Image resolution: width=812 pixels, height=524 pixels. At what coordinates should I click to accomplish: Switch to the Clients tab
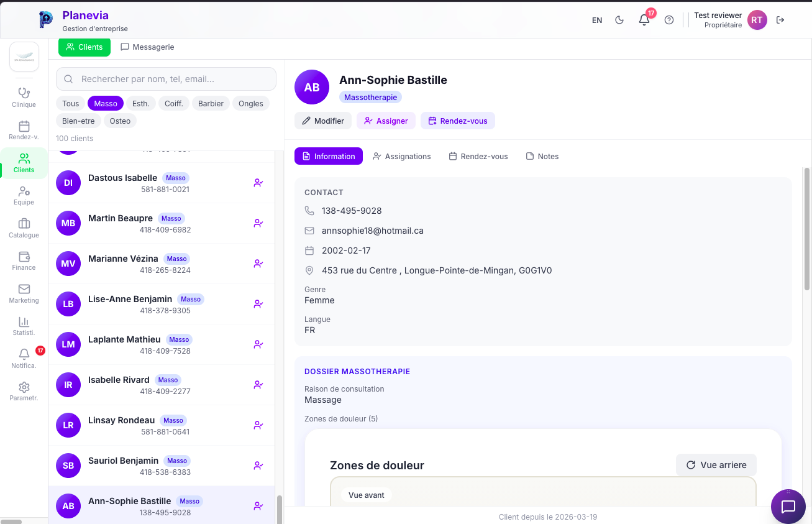(x=84, y=47)
